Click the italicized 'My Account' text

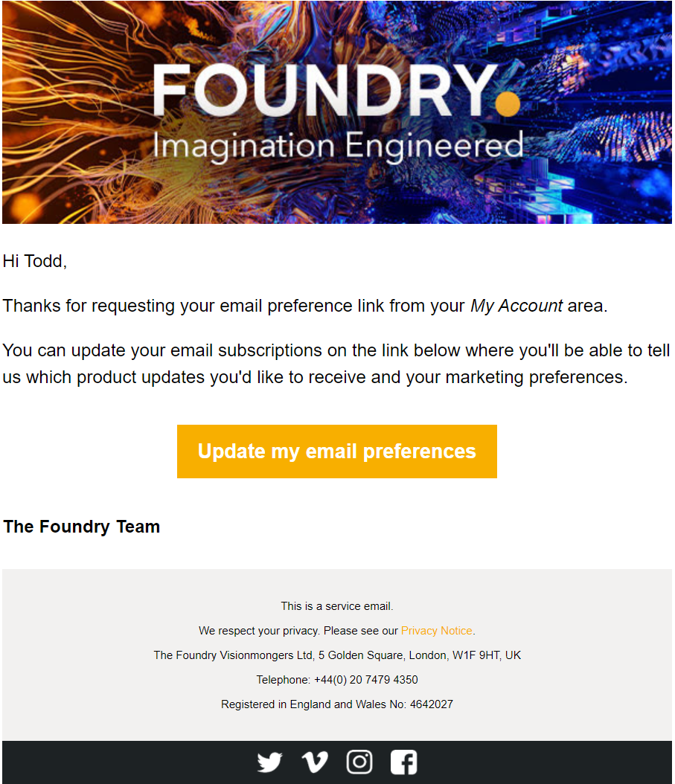pos(516,306)
